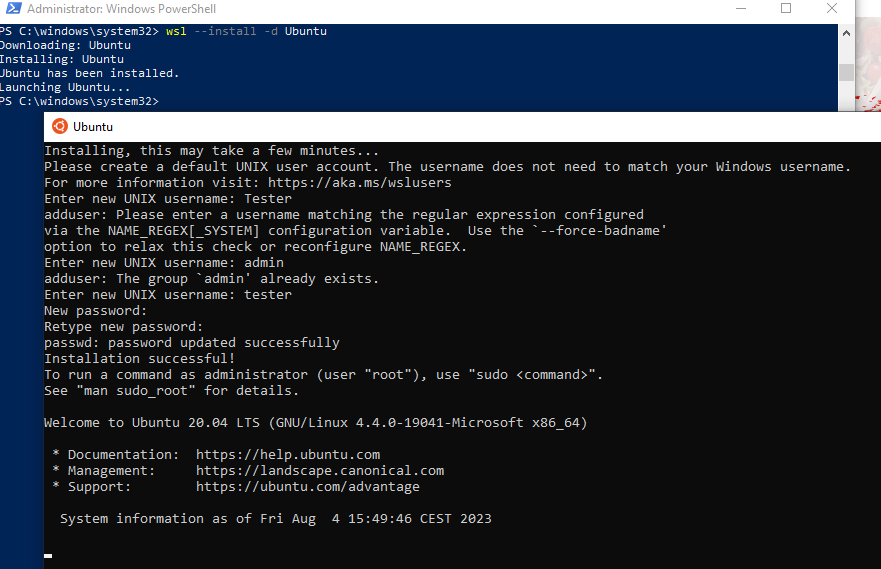Image resolution: width=881 pixels, height=569 pixels.
Task: Click the PowerShell icon in title bar
Action: pyautogui.click(x=13, y=8)
